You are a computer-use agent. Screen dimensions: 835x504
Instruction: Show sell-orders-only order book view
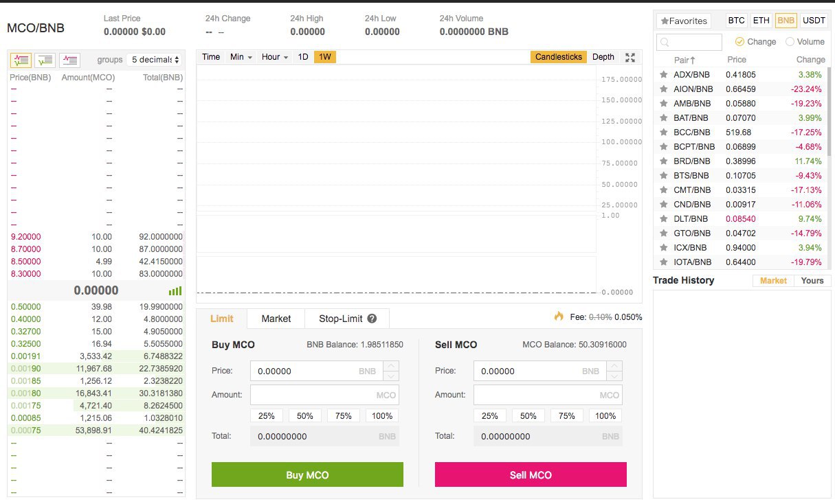tap(70, 60)
